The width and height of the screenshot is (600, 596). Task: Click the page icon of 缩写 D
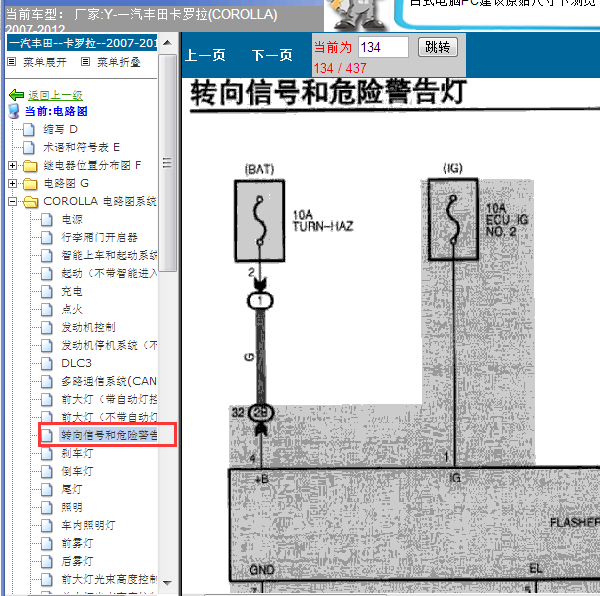[29, 130]
